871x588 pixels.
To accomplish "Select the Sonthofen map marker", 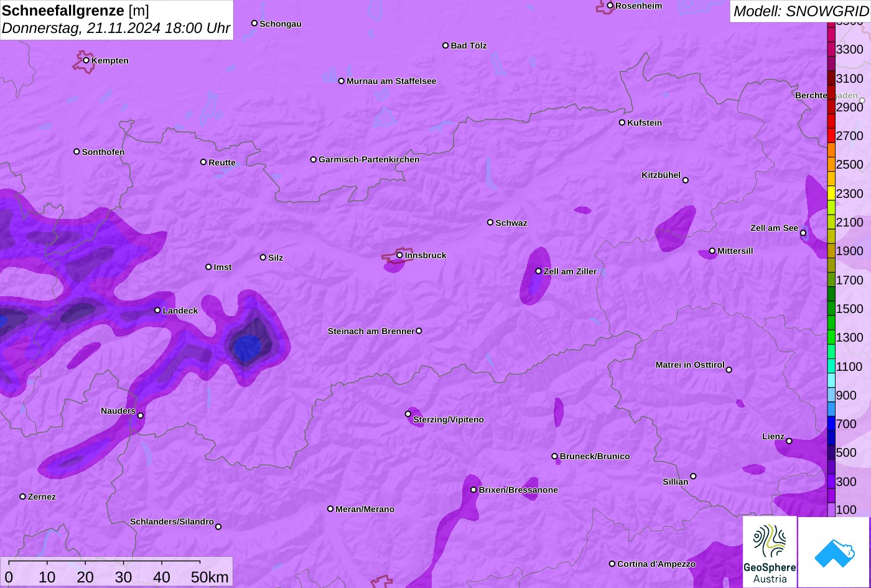I will [77, 151].
